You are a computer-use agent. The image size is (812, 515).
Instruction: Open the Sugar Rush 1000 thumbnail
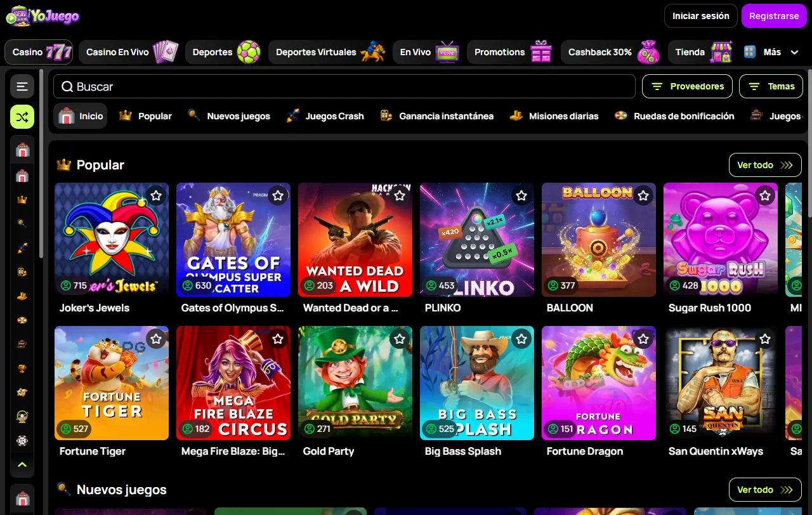pos(721,240)
